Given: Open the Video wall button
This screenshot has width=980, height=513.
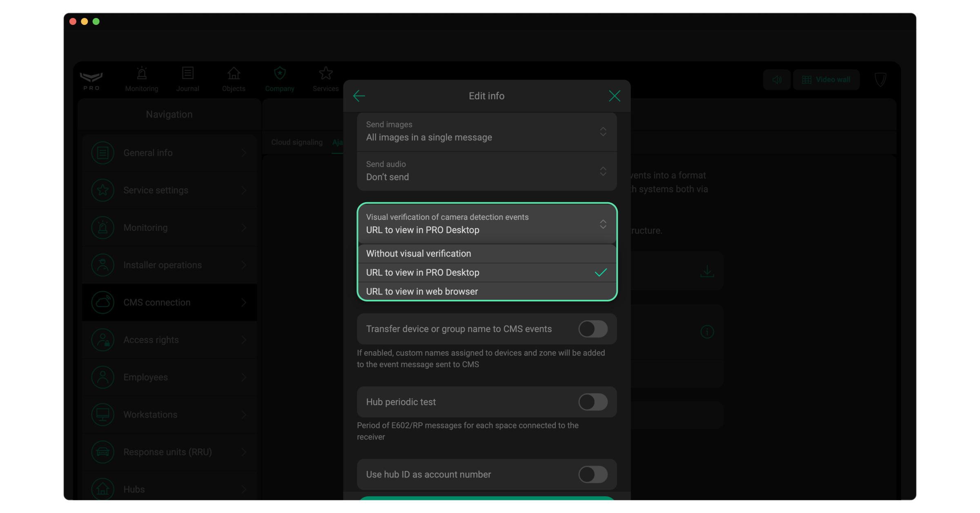Looking at the screenshot, I should tap(826, 80).
